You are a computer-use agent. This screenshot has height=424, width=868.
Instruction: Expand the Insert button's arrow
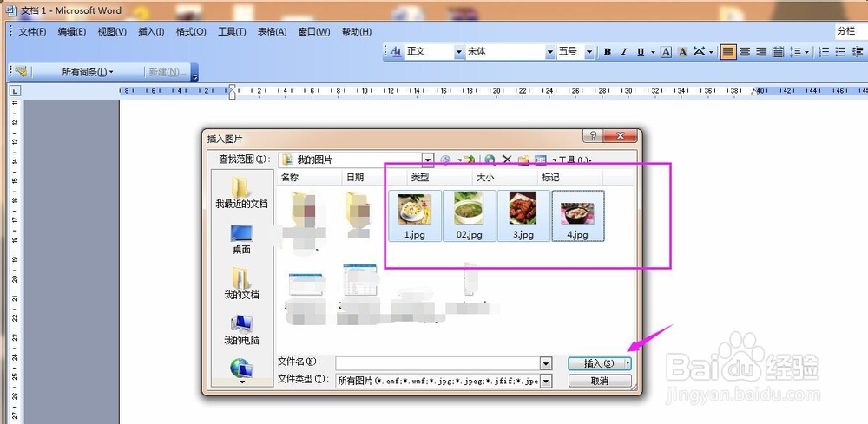(628, 363)
